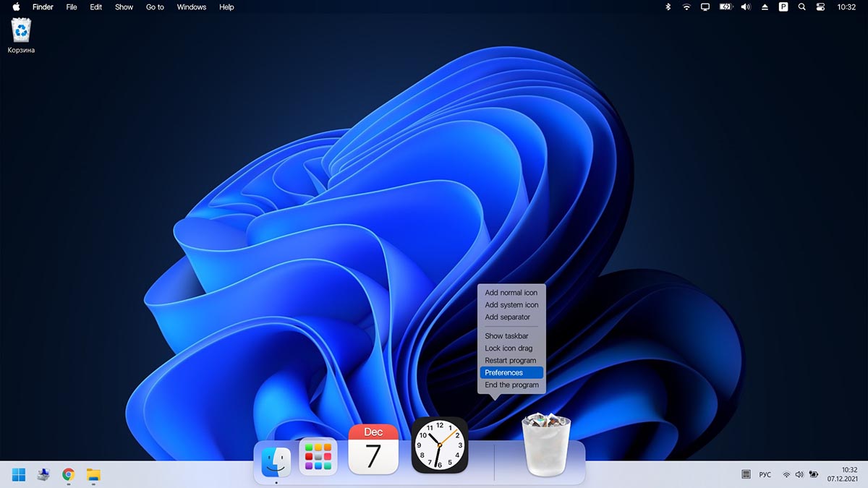868x488 pixels.
Task: Click the Chrome icon on taskbar
Action: coord(68,475)
